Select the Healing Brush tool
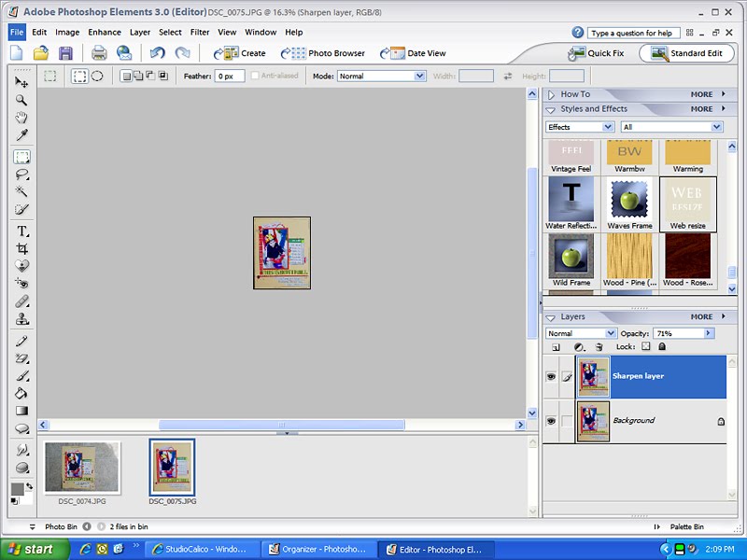Screen dimensions: 747x560 click(21, 301)
